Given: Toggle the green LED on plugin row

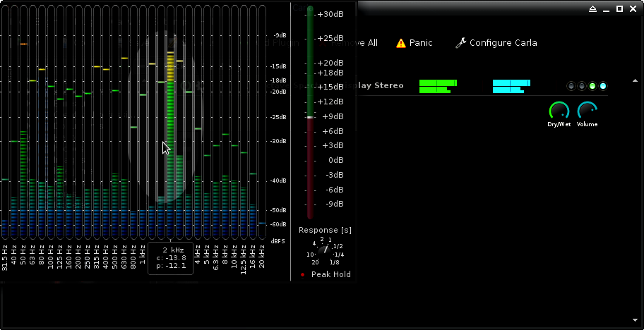Looking at the screenshot, I should coord(592,86).
